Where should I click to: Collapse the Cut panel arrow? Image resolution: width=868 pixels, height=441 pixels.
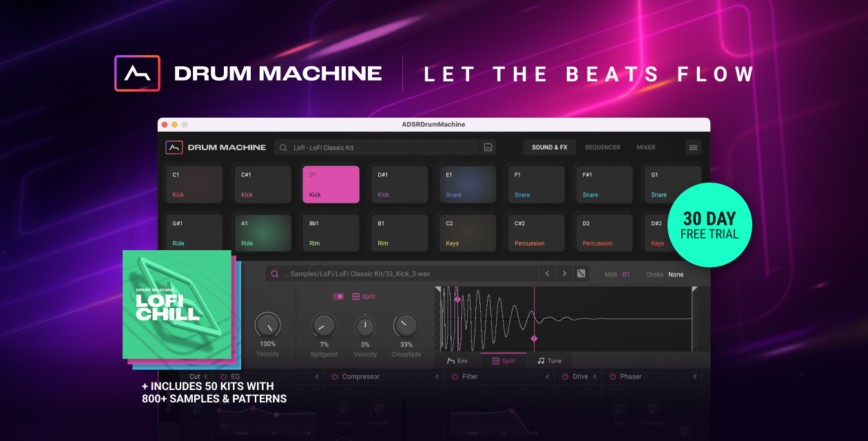(205, 377)
